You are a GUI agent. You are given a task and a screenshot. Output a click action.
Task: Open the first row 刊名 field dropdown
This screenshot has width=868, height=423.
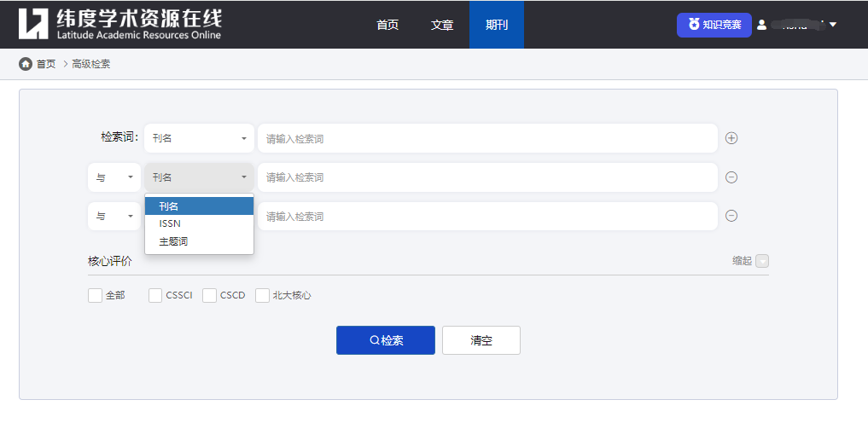(x=199, y=138)
